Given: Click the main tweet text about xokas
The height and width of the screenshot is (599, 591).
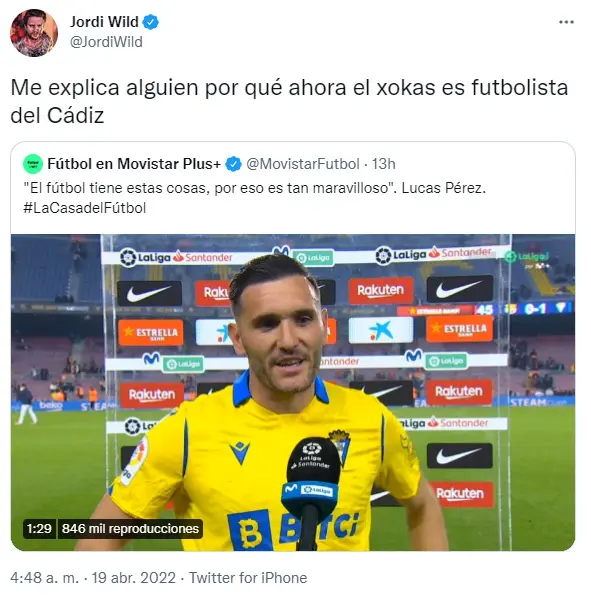Looking at the screenshot, I should 289,101.
